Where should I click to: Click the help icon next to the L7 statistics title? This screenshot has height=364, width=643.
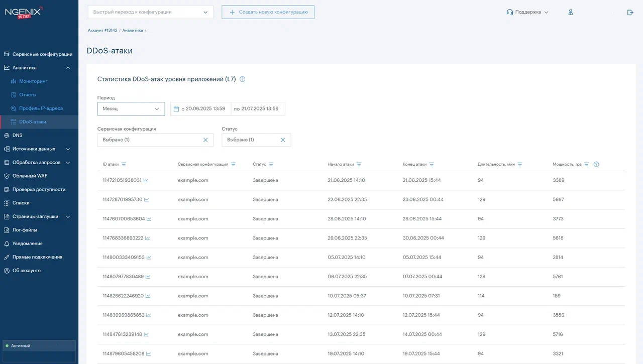242,79
